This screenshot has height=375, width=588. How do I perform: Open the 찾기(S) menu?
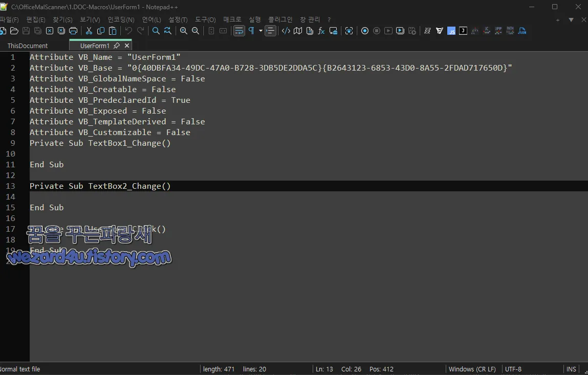pos(62,19)
